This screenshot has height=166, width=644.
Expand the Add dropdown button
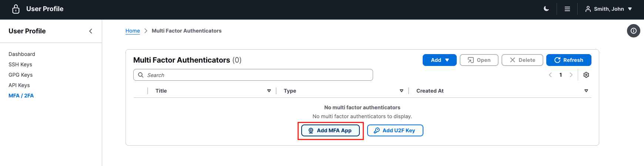pos(439,60)
